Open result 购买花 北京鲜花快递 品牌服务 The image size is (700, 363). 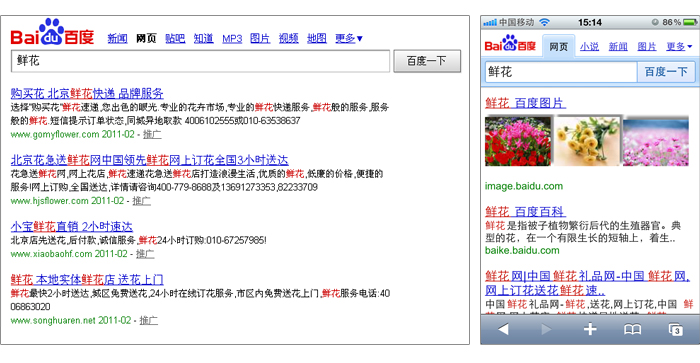(x=87, y=94)
